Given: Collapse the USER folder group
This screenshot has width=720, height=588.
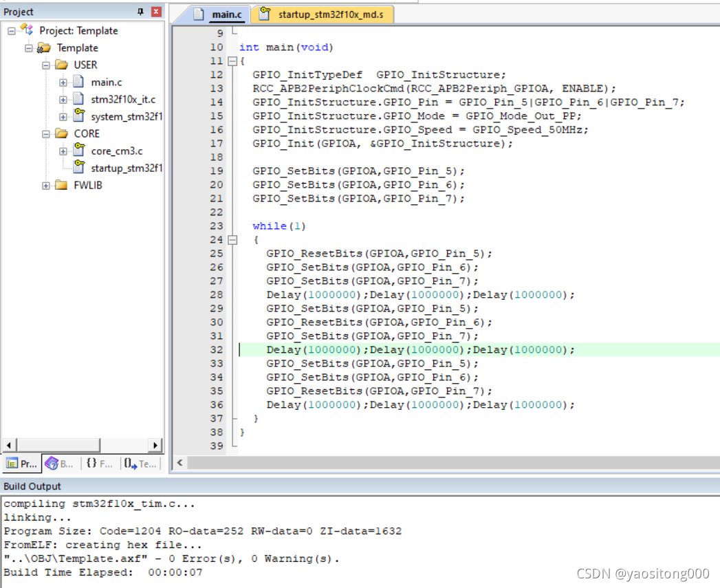Looking at the screenshot, I should tap(46, 65).
